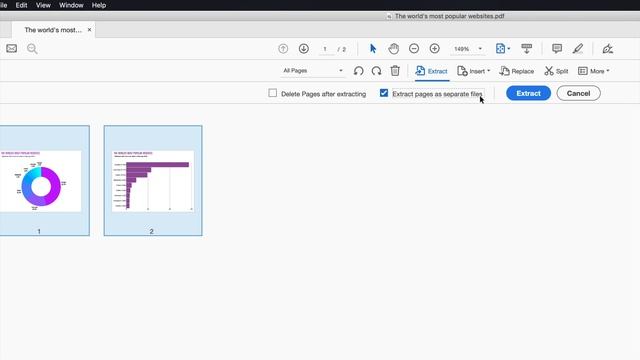This screenshot has height=360, width=640.
Task: Open the All Pages dropdown
Action: coord(313,71)
